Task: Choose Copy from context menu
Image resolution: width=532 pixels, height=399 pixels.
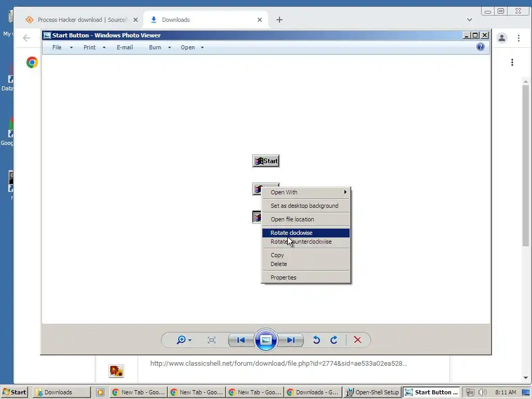Action: pos(305,255)
